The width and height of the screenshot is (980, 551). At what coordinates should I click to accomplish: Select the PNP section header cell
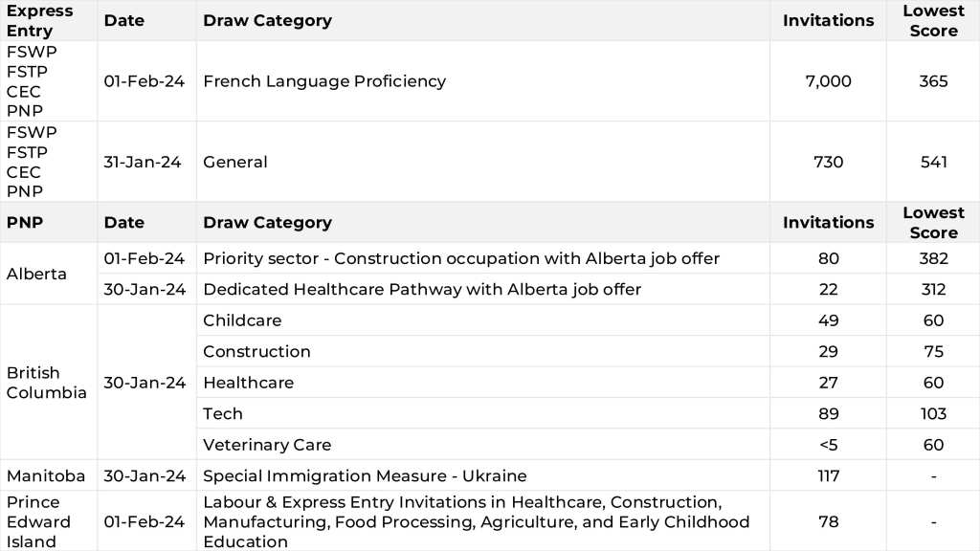(x=25, y=222)
